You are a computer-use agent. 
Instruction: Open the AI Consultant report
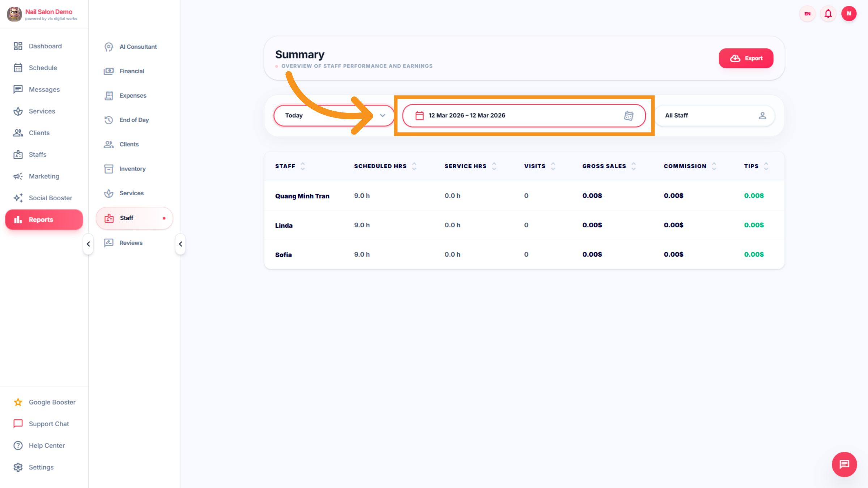(138, 47)
